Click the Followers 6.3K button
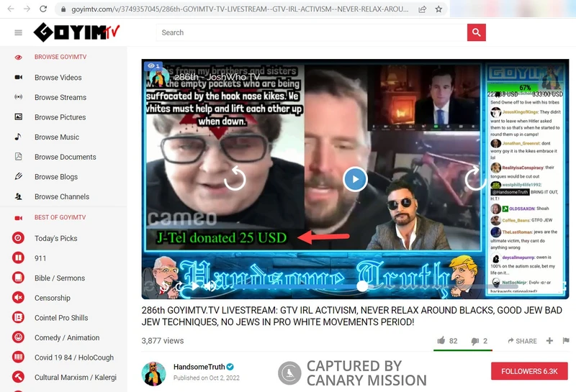The width and height of the screenshot is (576, 392). [529, 371]
